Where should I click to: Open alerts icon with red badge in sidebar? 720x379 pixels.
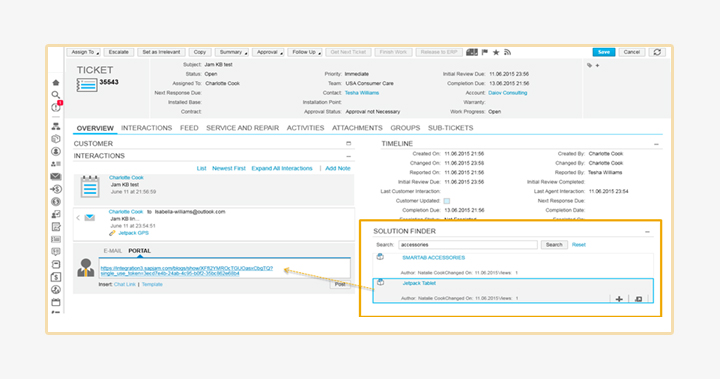[56, 107]
